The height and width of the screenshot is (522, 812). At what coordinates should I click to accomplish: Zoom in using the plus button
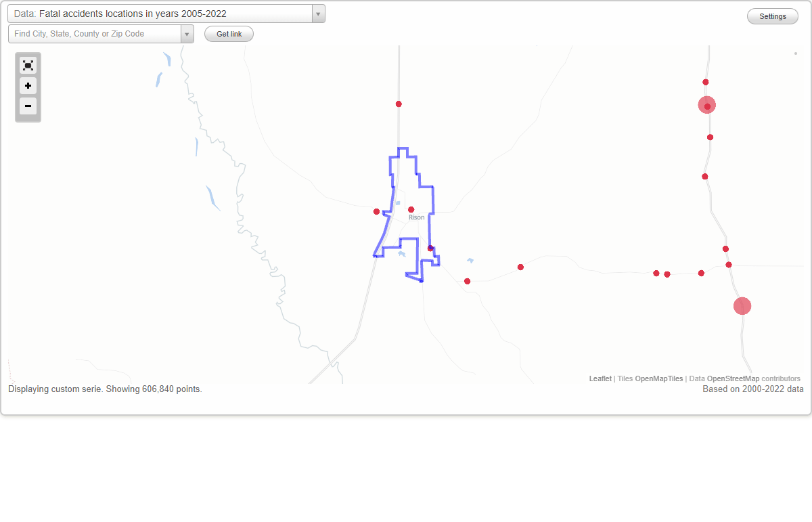[x=28, y=86]
